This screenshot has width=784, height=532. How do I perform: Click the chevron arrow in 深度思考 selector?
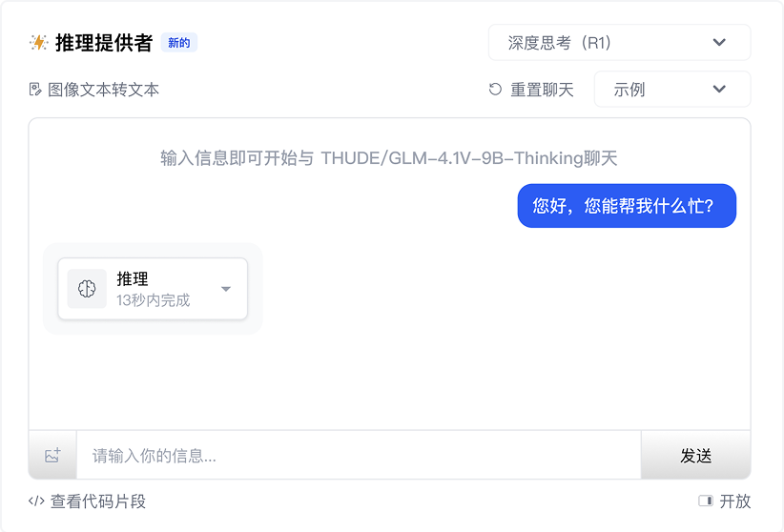[720, 43]
